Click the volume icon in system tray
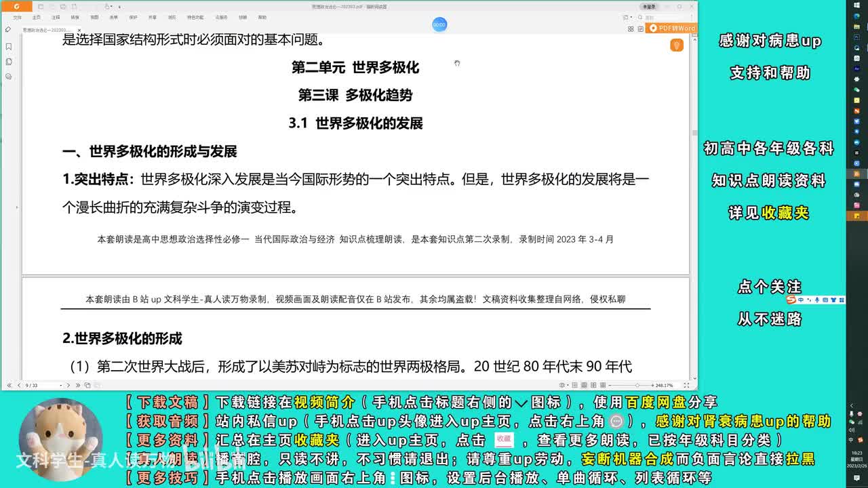The height and width of the screenshot is (488, 868). coord(851,430)
